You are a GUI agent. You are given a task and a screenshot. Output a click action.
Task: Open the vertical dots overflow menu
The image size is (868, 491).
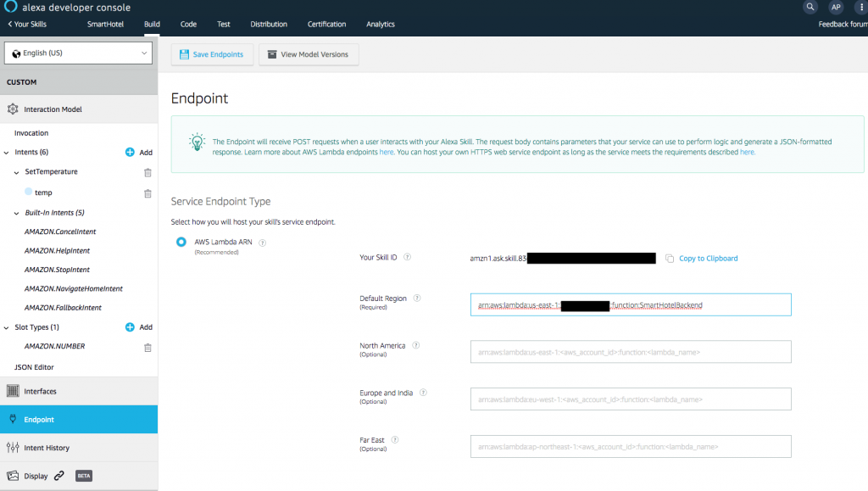point(861,7)
